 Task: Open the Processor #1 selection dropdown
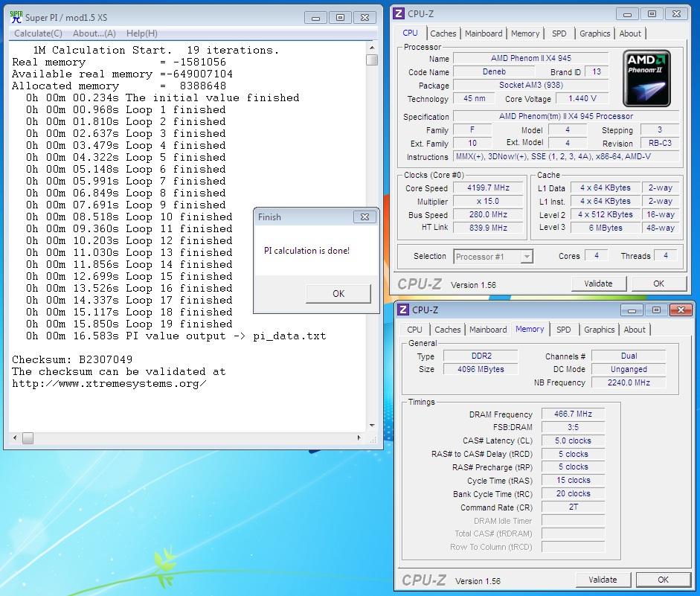(x=493, y=257)
